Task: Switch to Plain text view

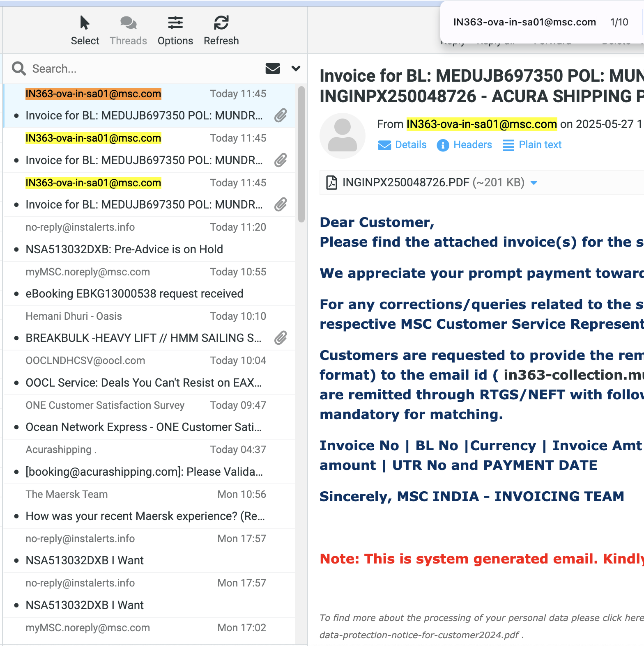Action: [x=532, y=145]
